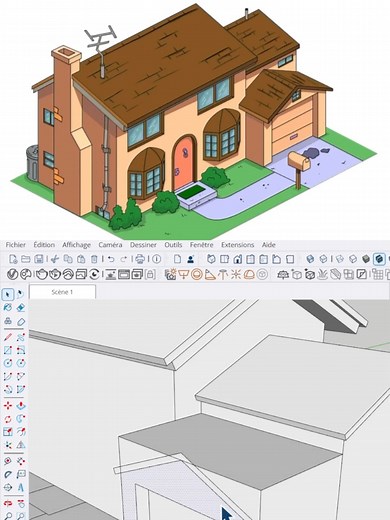This screenshot has width=390, height=520.
Task: Add a V-Ray sphere light
Action: 197,274
